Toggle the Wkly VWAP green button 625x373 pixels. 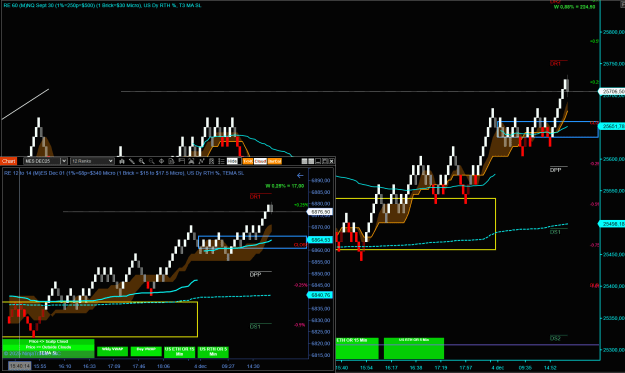[112, 351]
